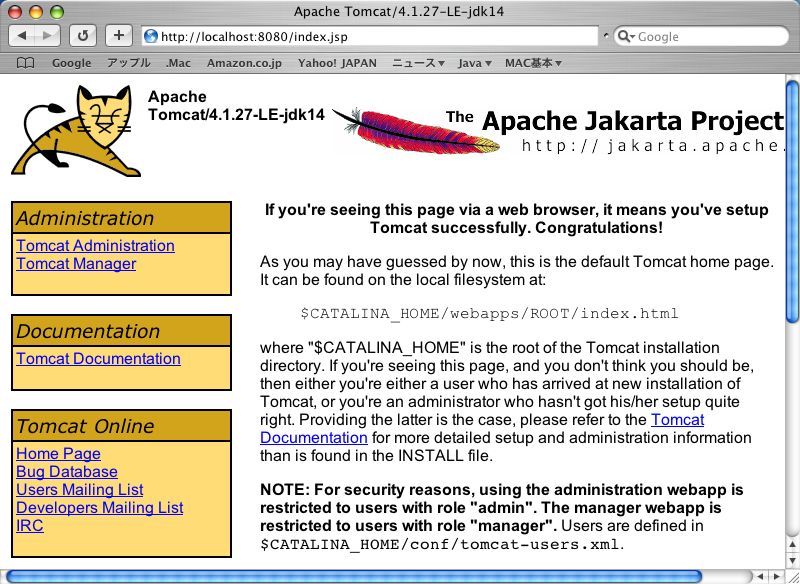Viewport: 800px width, 584px height.
Task: Open the Java bookmarks dropdown
Action: coord(474,63)
